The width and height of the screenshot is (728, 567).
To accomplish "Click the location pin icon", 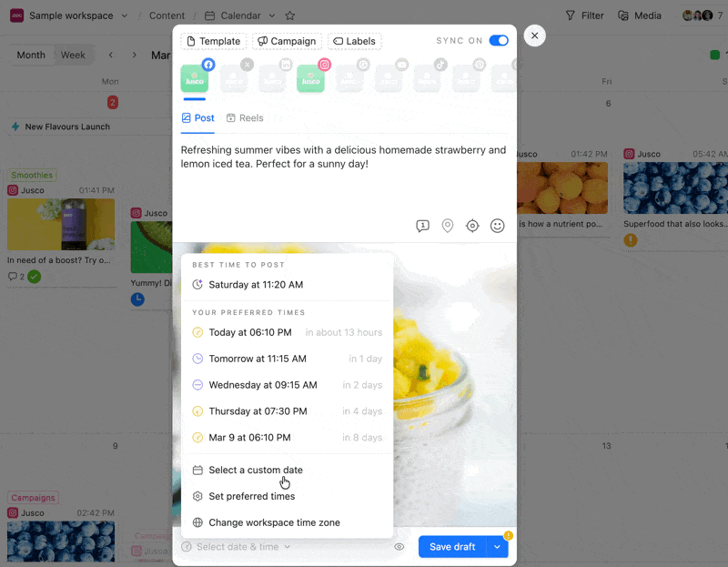I will click(x=448, y=226).
